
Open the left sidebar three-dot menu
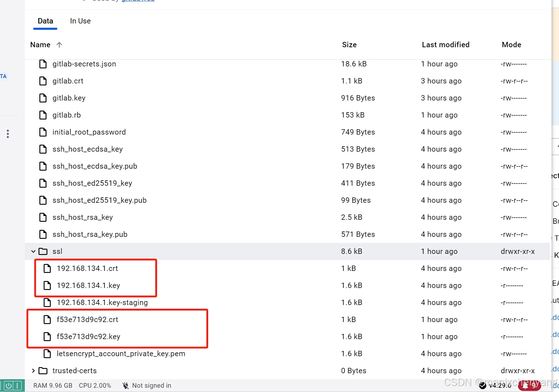click(8, 134)
